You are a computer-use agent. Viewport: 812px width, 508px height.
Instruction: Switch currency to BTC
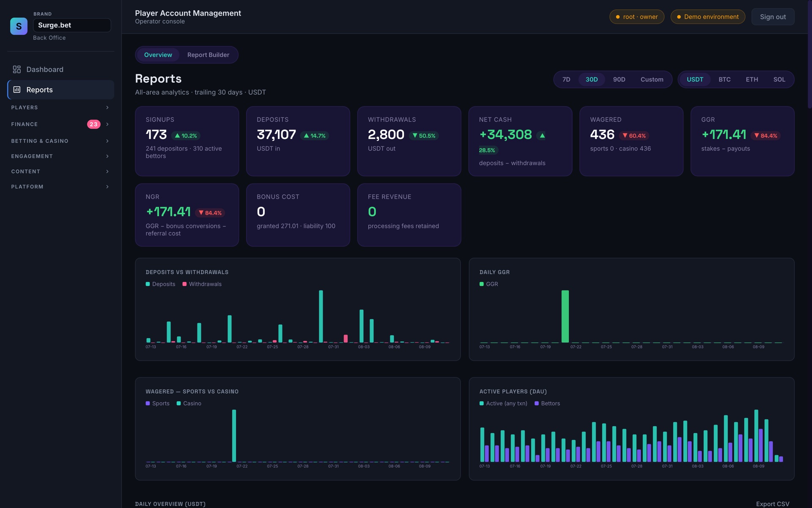[724, 80]
